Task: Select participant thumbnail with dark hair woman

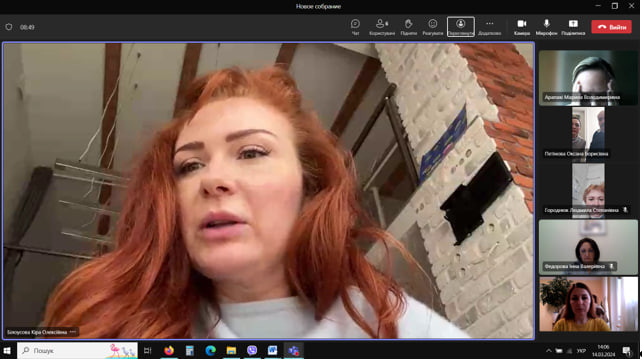Action: click(588, 247)
